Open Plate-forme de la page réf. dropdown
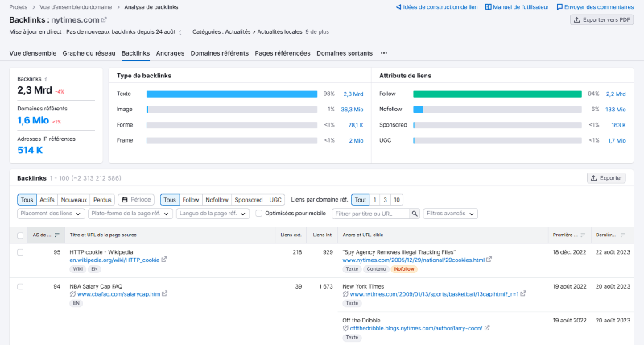The width and height of the screenshot is (644, 345). point(130,214)
